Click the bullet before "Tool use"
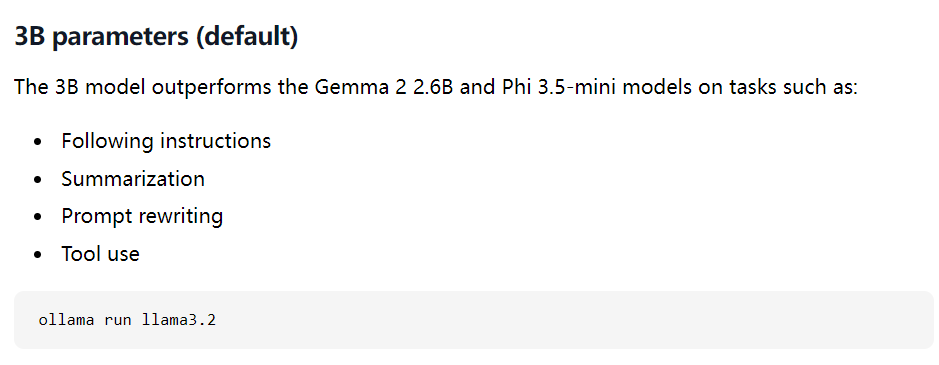 pyautogui.click(x=39, y=255)
